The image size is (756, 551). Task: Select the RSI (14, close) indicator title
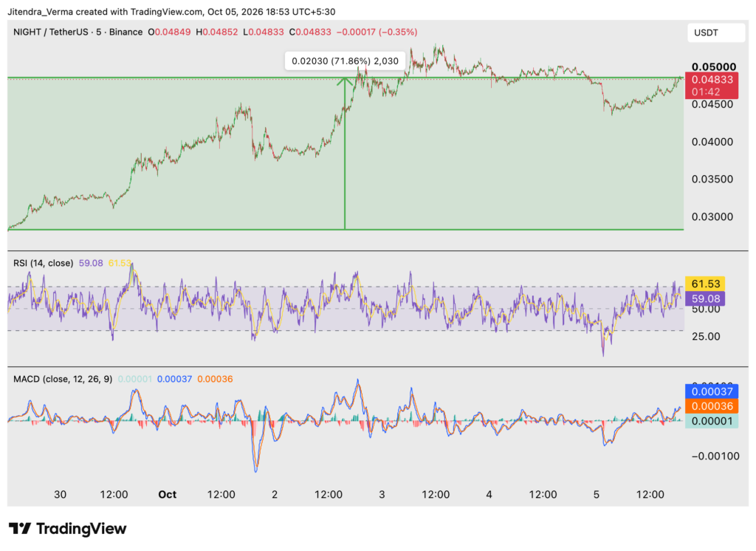click(x=44, y=263)
